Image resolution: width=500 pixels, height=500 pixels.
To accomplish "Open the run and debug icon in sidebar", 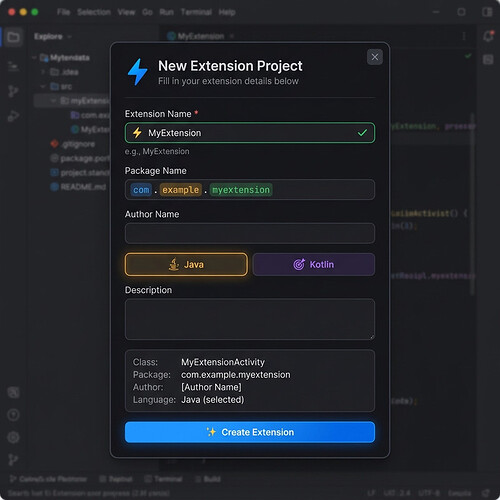I will 13,116.
